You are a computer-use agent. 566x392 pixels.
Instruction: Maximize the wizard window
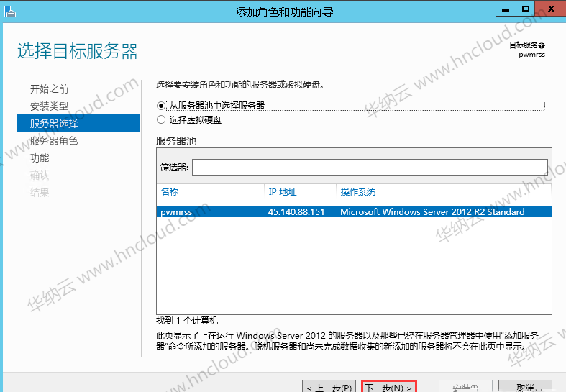click(x=525, y=9)
